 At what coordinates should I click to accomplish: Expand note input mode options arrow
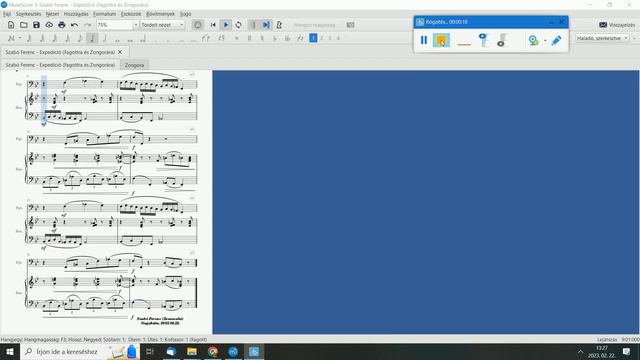pos(20,38)
